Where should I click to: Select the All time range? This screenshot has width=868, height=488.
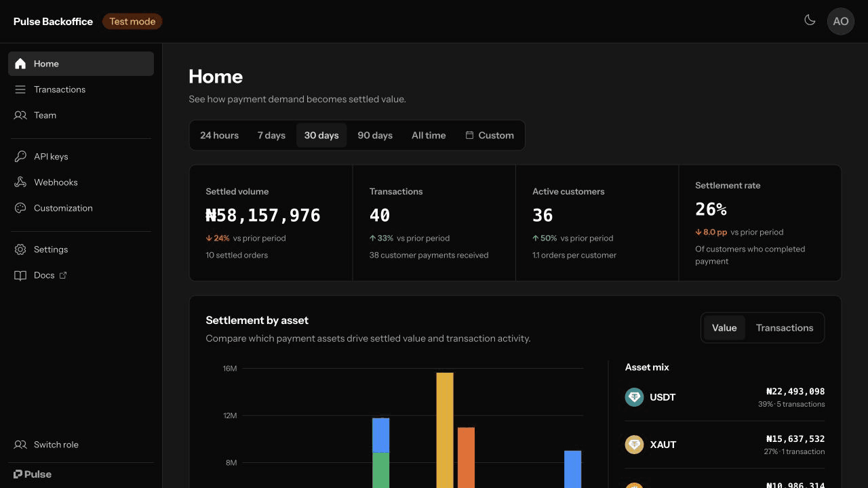pyautogui.click(x=429, y=136)
